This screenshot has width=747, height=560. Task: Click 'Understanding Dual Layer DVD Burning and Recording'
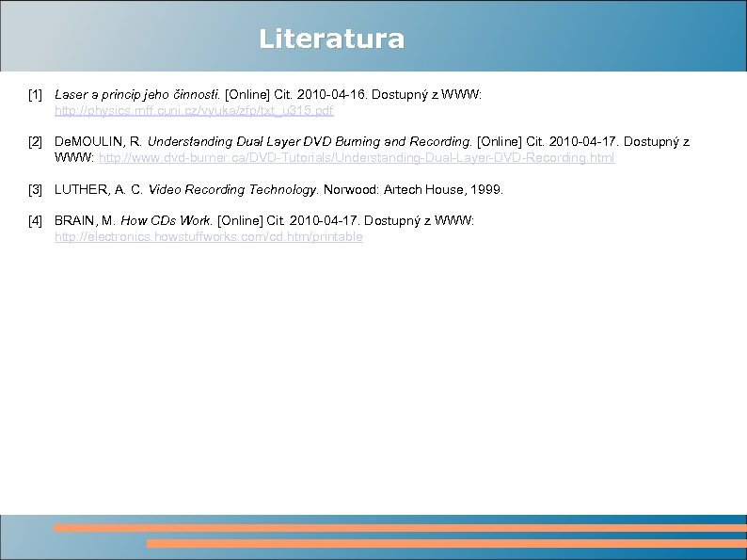point(310,141)
